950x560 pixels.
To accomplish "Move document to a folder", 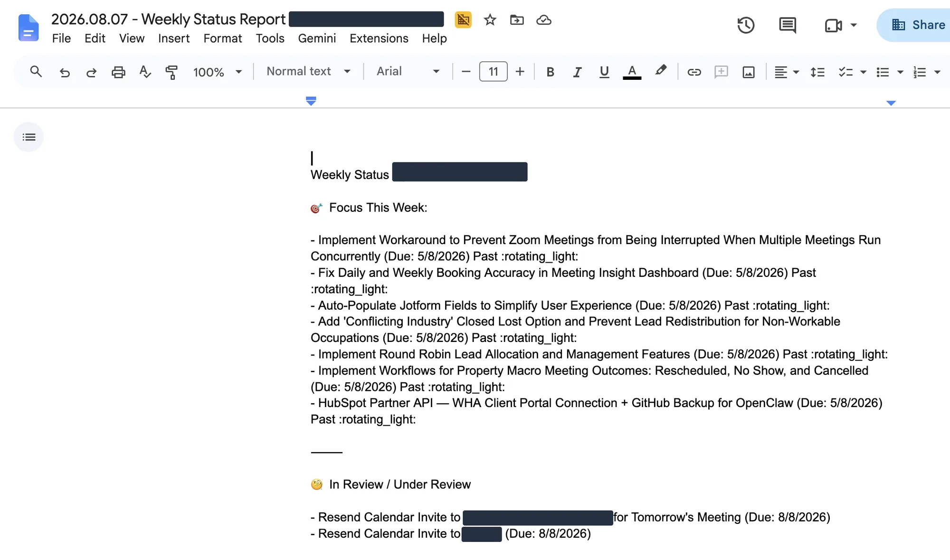I will pyautogui.click(x=517, y=20).
